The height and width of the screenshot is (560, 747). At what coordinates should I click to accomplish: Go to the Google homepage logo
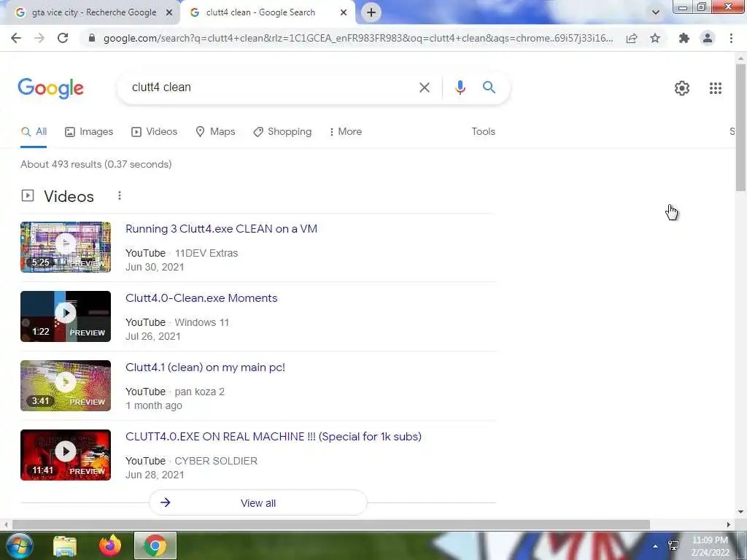tap(50, 87)
